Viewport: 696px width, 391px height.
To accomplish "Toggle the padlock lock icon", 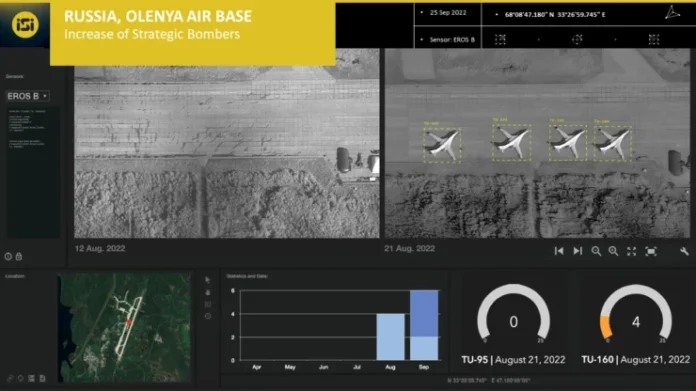I will [x=19, y=256].
